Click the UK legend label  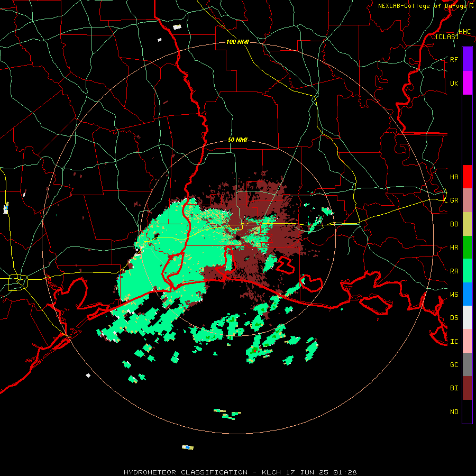pos(454,83)
